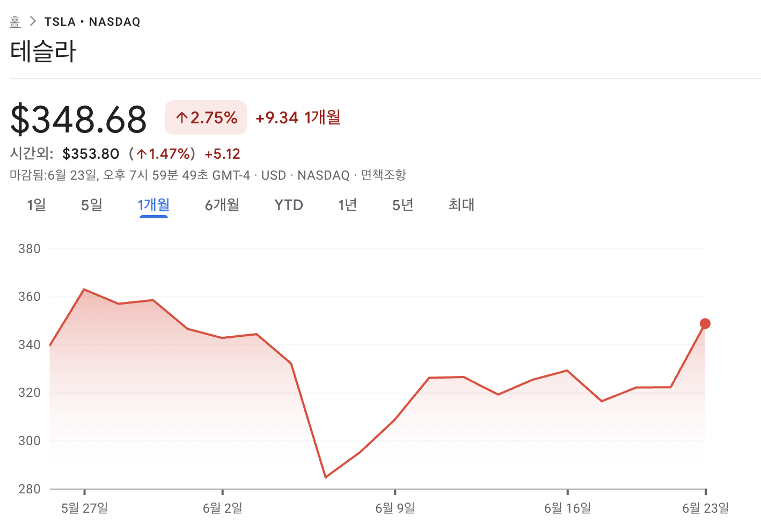The image size is (761, 532).
Task: Click the 6월 16일 axis date marker
Action: pyautogui.click(x=567, y=508)
